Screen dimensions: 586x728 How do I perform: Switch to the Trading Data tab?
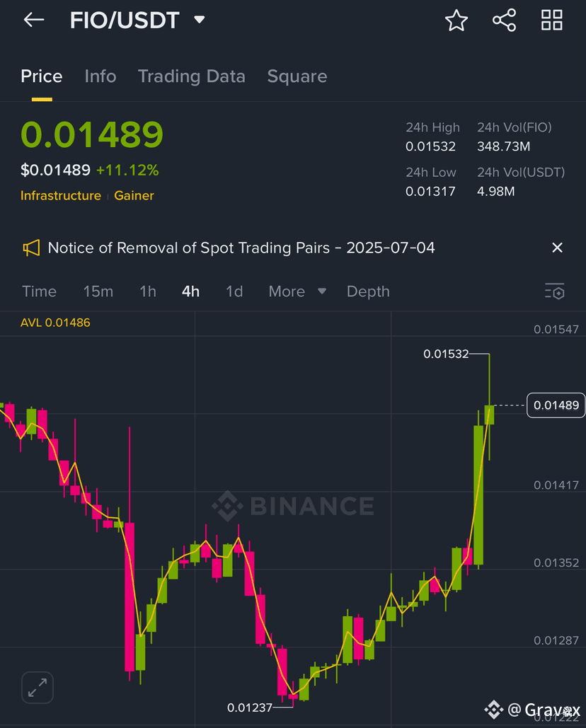tap(192, 76)
